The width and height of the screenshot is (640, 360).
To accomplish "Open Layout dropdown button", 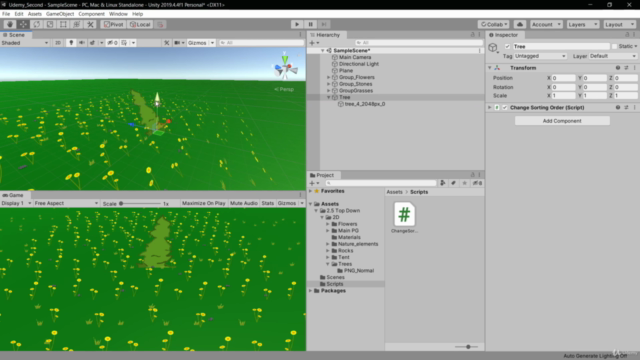I will [x=620, y=24].
